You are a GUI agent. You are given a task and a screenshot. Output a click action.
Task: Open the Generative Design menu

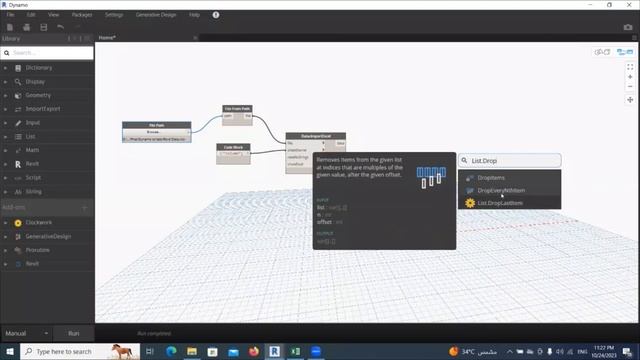[x=156, y=15]
